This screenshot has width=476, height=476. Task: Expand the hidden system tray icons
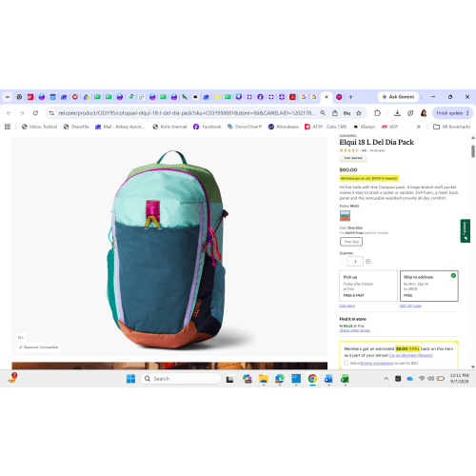tap(387, 379)
